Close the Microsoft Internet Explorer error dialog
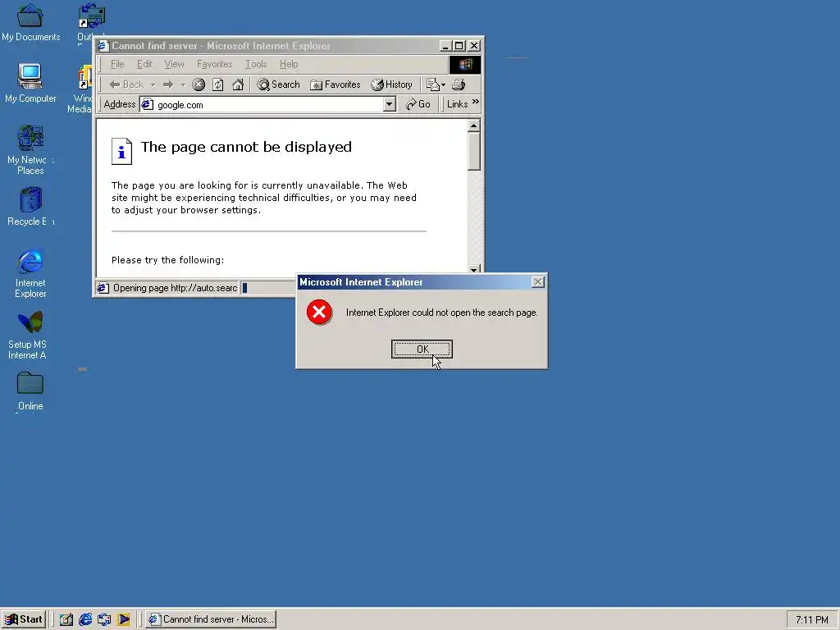The height and width of the screenshot is (630, 840). [x=538, y=282]
